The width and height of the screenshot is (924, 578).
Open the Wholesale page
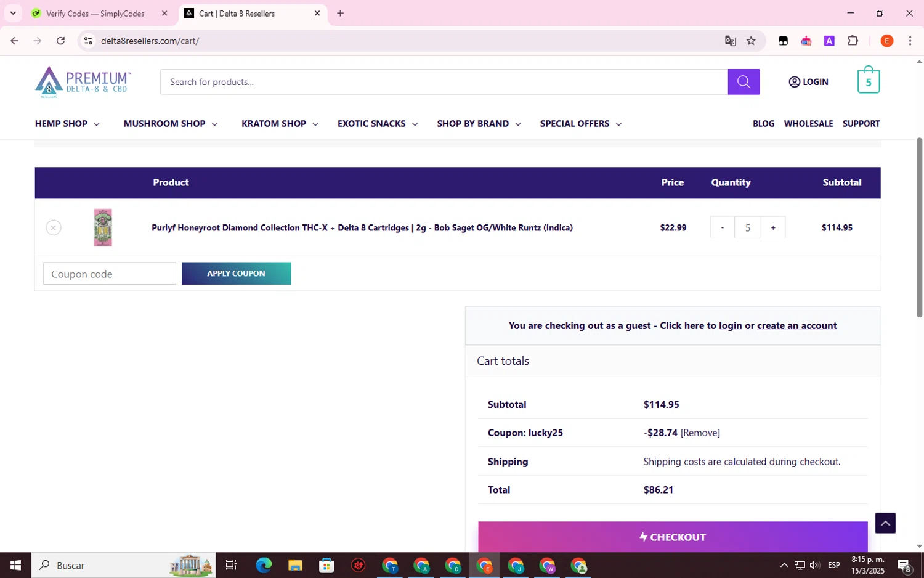pyautogui.click(x=808, y=124)
